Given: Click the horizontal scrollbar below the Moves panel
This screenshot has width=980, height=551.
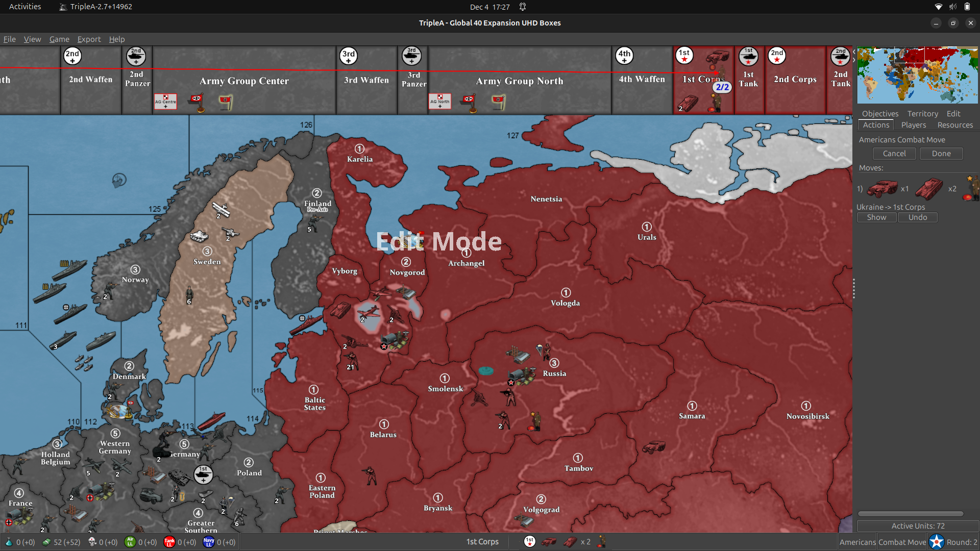Looking at the screenshot, I should coord(911,514).
